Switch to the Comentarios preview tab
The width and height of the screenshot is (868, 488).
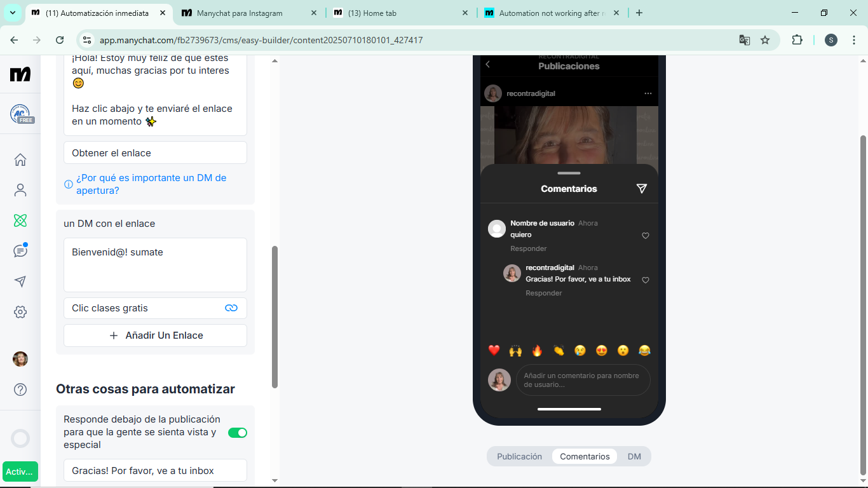[x=585, y=456]
